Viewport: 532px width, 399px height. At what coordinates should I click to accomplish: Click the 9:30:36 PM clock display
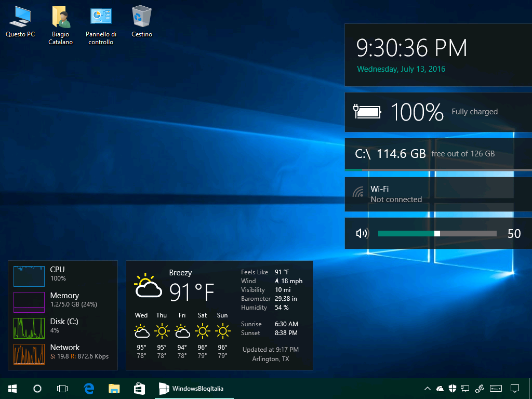411,47
